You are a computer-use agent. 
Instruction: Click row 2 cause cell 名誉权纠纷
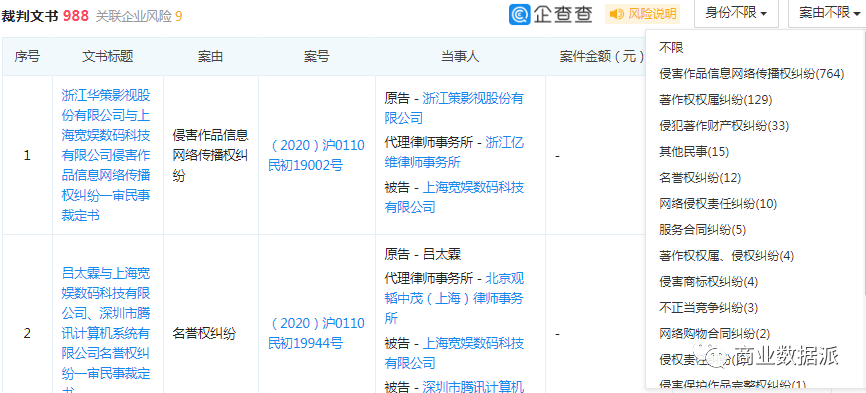pos(204,333)
